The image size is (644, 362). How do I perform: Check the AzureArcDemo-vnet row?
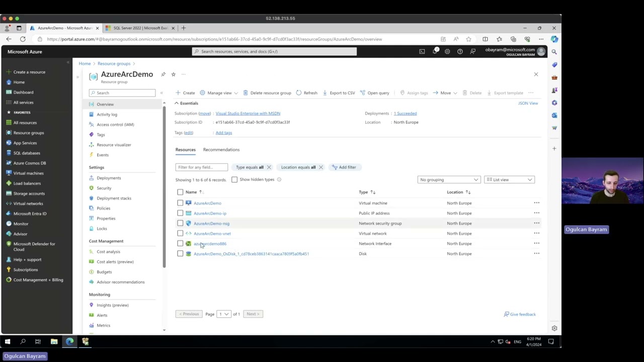coord(180,233)
